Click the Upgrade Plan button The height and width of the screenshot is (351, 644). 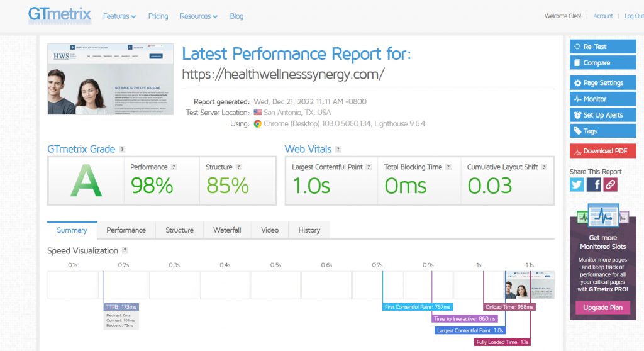[602, 308]
